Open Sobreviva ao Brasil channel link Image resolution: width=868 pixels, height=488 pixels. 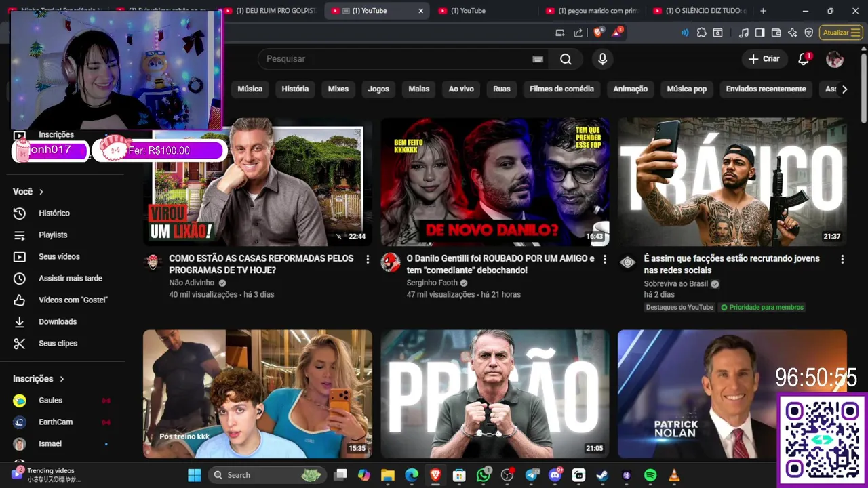675,284
